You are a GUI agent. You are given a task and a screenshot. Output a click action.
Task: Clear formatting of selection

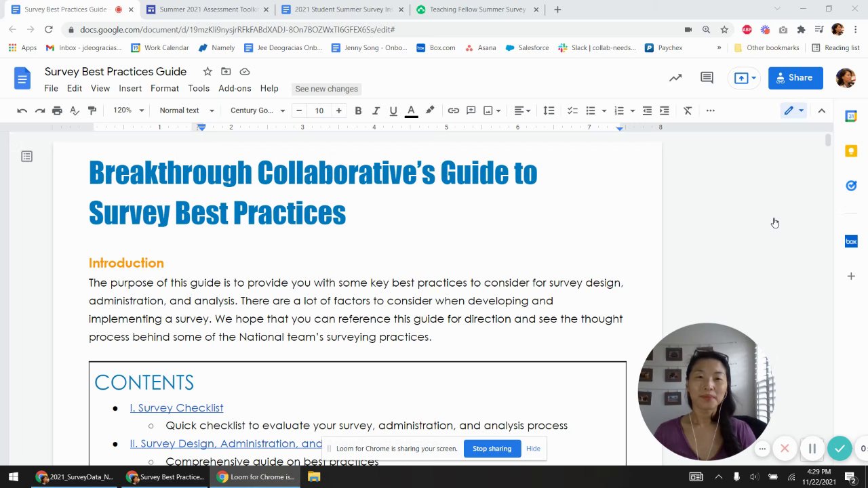[688, 110]
